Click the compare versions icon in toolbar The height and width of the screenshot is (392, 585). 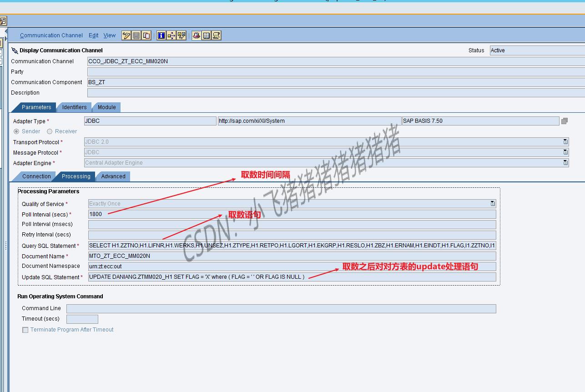point(181,35)
